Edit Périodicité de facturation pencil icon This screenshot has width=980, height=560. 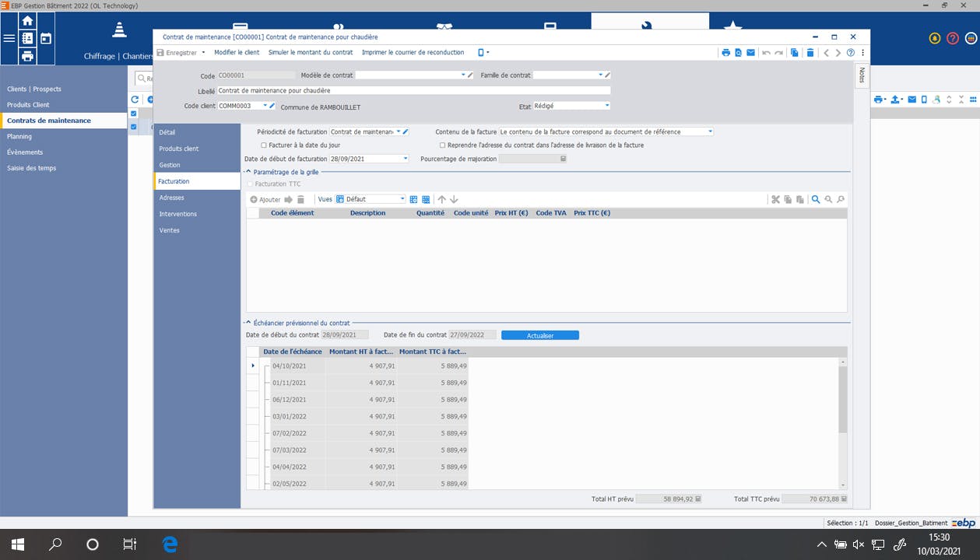click(x=406, y=132)
